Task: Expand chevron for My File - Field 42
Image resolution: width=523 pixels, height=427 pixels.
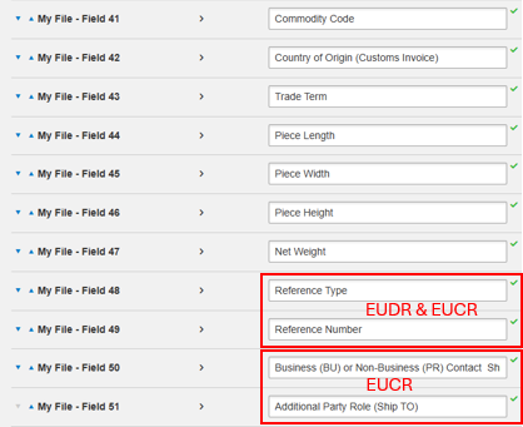Action: pos(201,57)
